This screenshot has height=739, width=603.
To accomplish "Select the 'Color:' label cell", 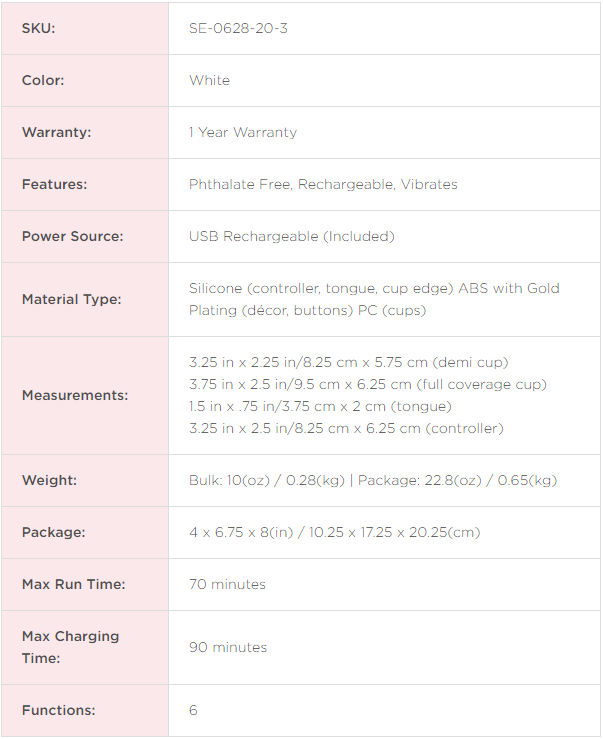I will 43,80.
